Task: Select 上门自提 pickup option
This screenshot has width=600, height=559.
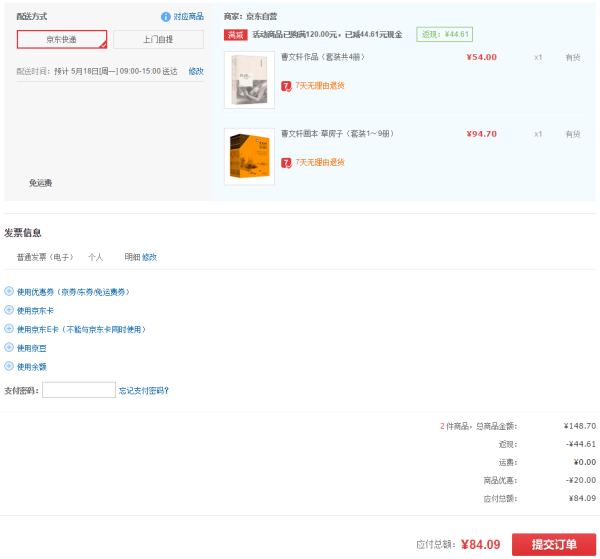Action: pos(158,39)
